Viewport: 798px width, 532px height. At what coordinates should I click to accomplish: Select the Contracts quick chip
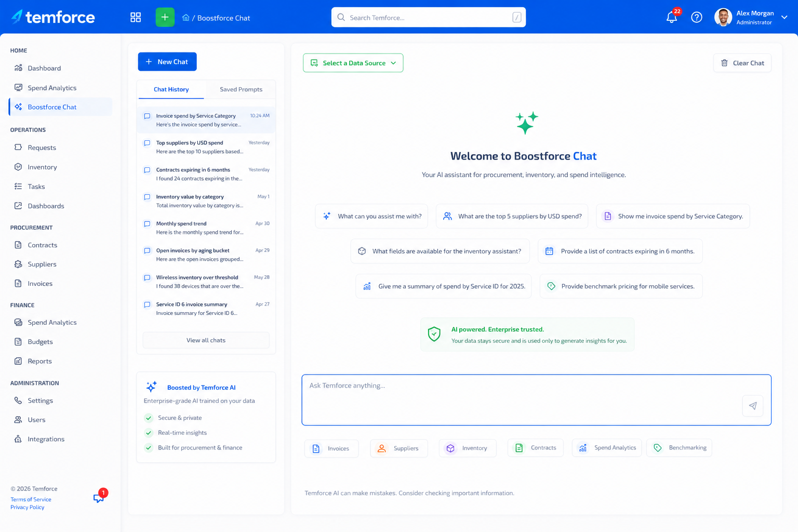[x=536, y=448]
